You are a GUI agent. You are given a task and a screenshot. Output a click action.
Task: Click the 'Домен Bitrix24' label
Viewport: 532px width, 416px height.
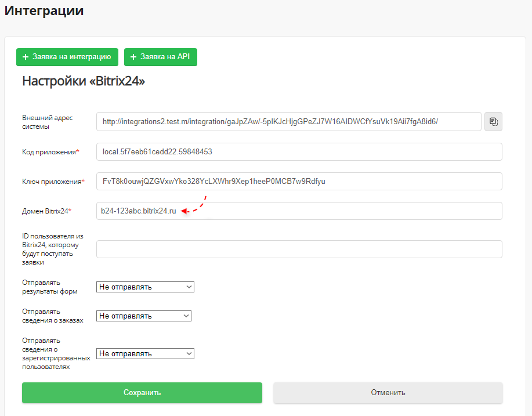tap(47, 211)
